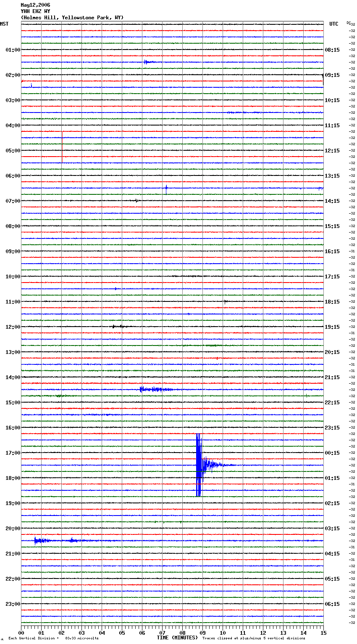357x644 pixels.
Task: Select the 05:00 MST time label
Action: (x=13, y=151)
